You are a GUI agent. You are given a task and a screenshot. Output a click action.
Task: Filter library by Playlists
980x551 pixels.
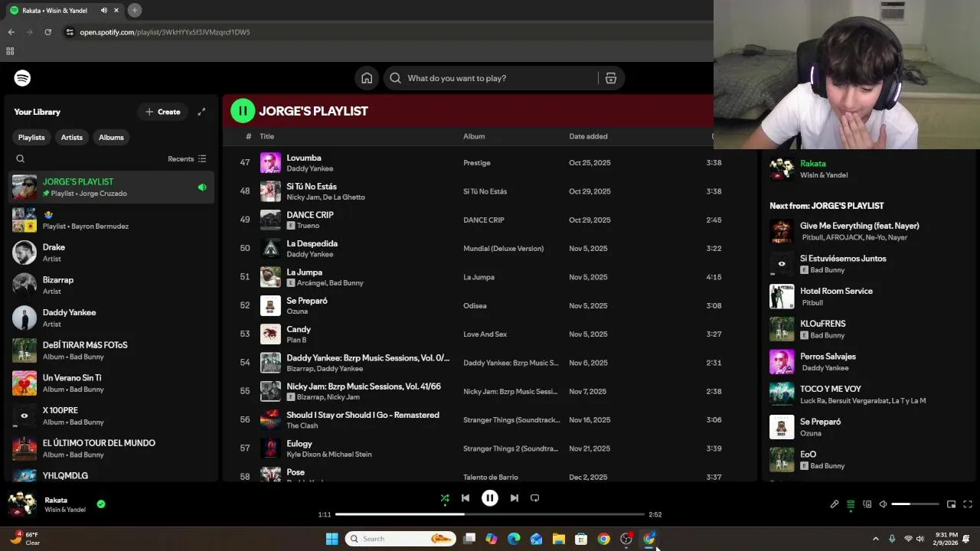tap(31, 138)
